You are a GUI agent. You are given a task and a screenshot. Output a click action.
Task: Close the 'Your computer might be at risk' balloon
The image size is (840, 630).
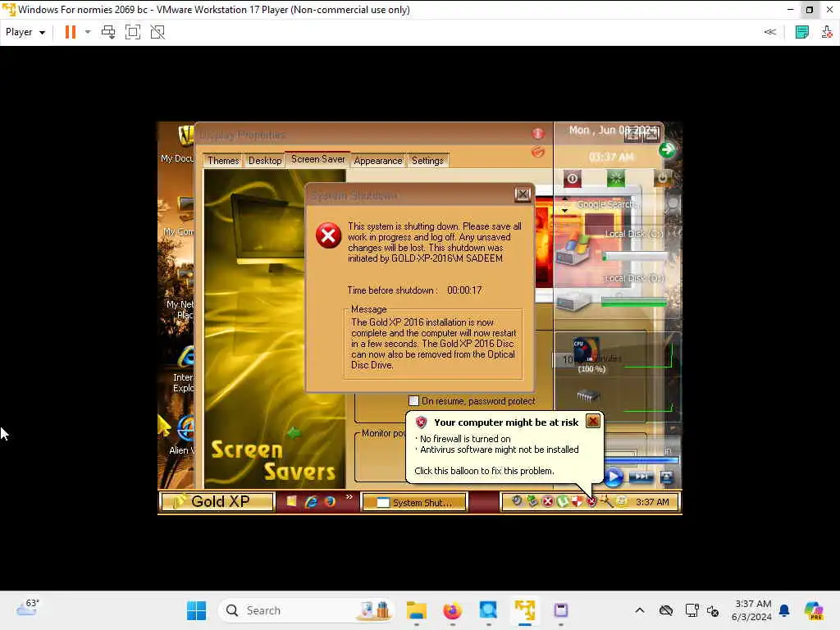[593, 421]
